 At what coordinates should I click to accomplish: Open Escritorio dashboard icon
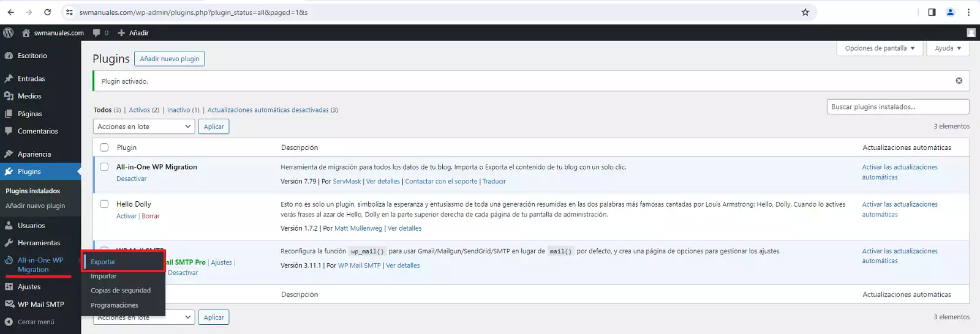tap(9, 56)
